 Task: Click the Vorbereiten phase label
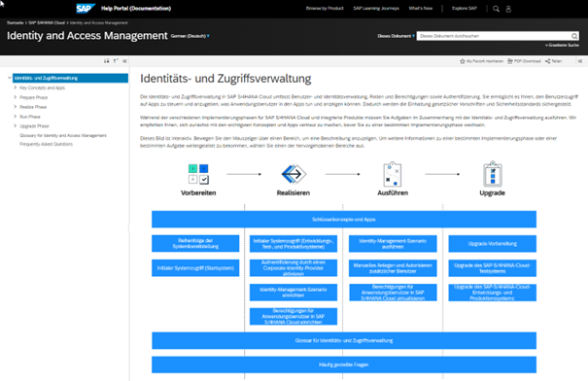198,192
